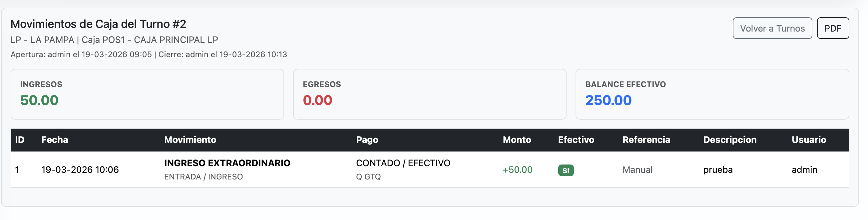Screen dimensions: 868x220
Task: Sort by the Monto column header
Action: (517, 139)
